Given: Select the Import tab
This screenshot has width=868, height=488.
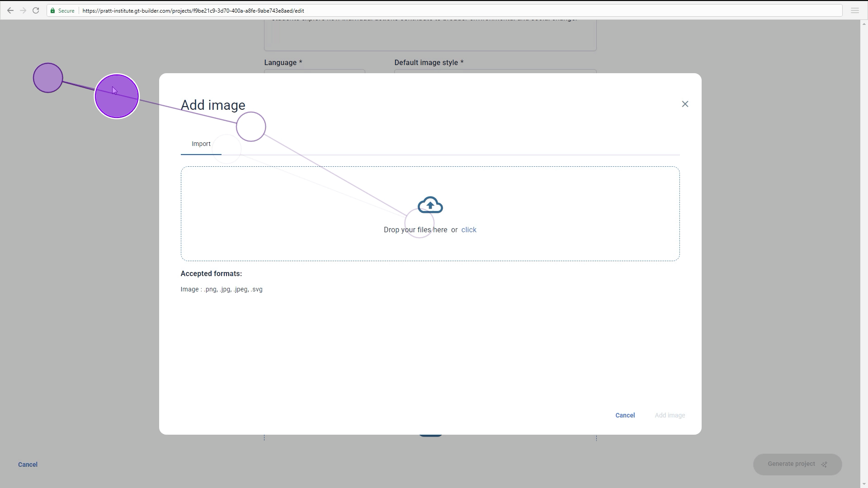Looking at the screenshot, I should point(201,144).
